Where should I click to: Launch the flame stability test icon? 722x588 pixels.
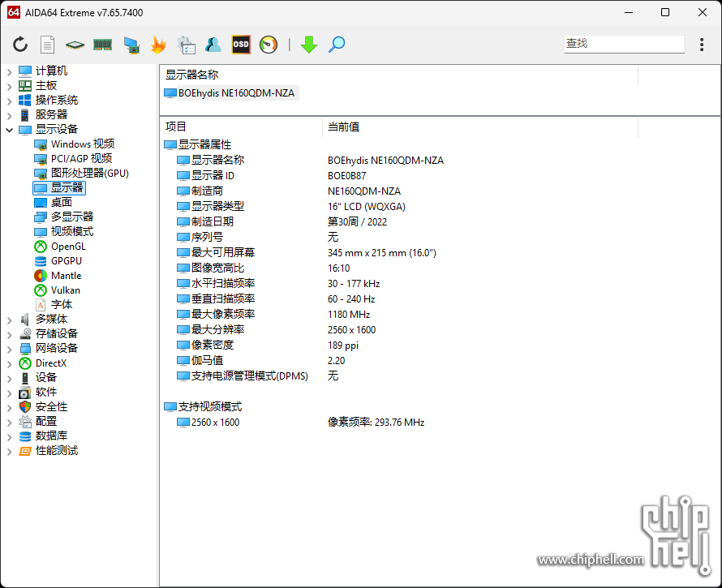[158, 45]
